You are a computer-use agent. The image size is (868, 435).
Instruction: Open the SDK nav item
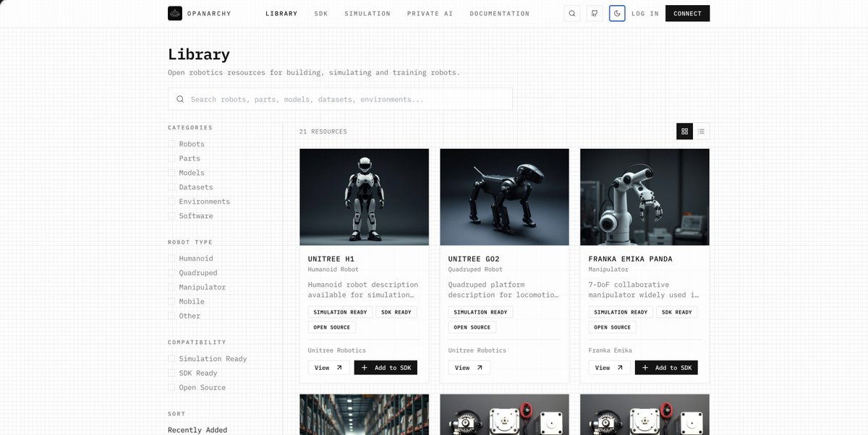pyautogui.click(x=321, y=14)
